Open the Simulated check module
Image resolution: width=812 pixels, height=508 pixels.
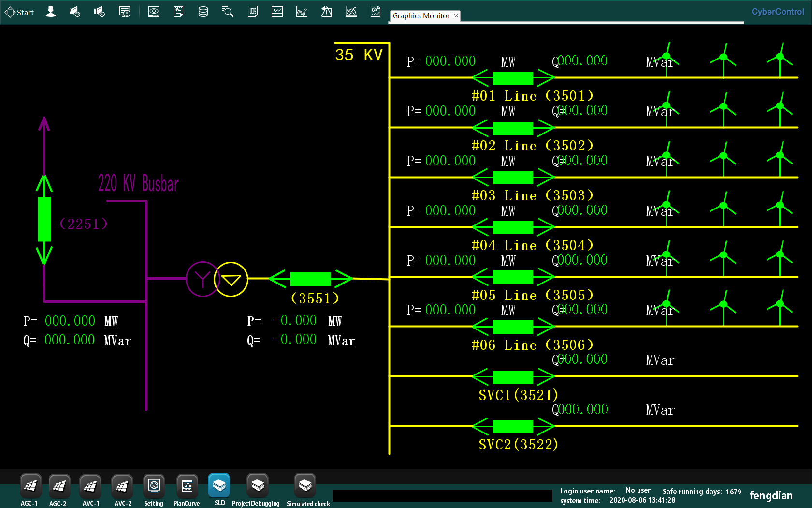[305, 486]
